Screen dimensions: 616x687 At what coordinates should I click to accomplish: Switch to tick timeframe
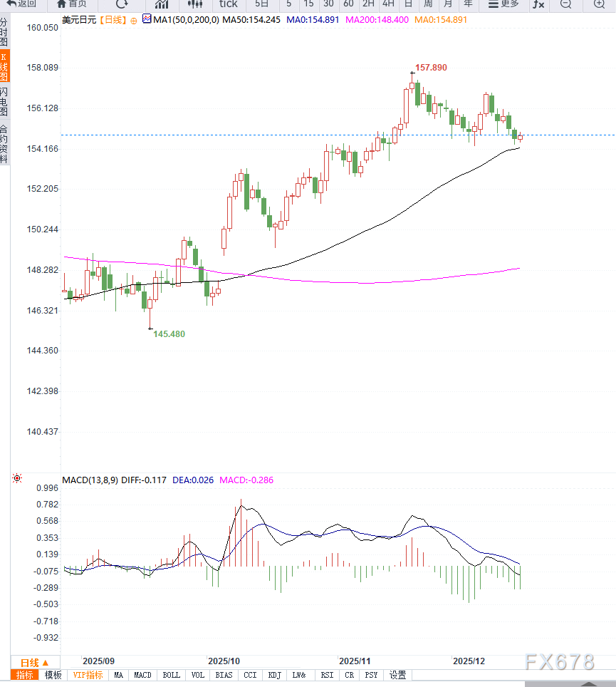point(228,4)
